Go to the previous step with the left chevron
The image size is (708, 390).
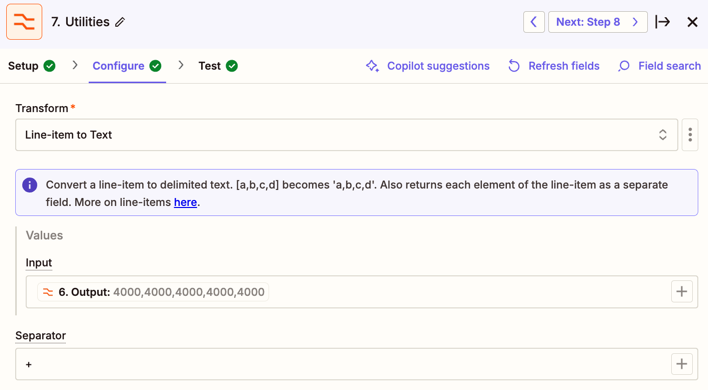534,22
